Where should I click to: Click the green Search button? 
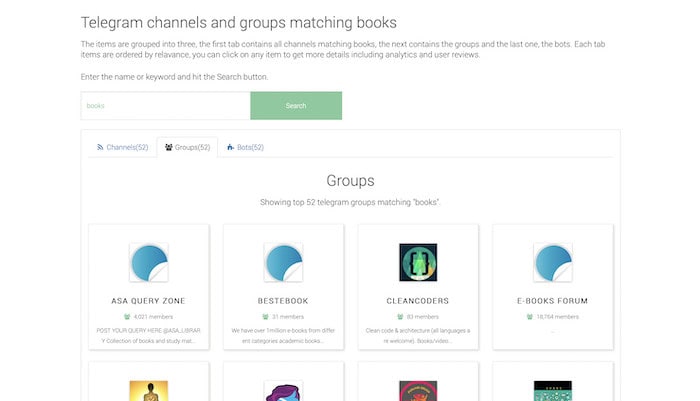tap(296, 106)
